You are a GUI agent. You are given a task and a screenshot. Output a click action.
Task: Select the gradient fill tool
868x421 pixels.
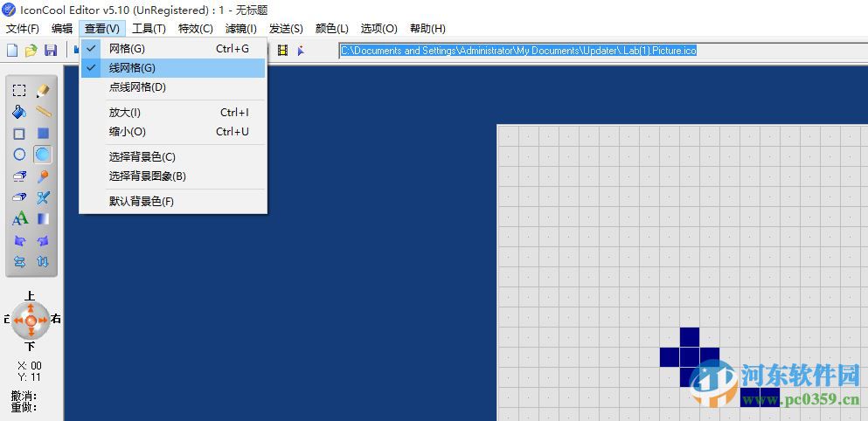[x=43, y=218]
